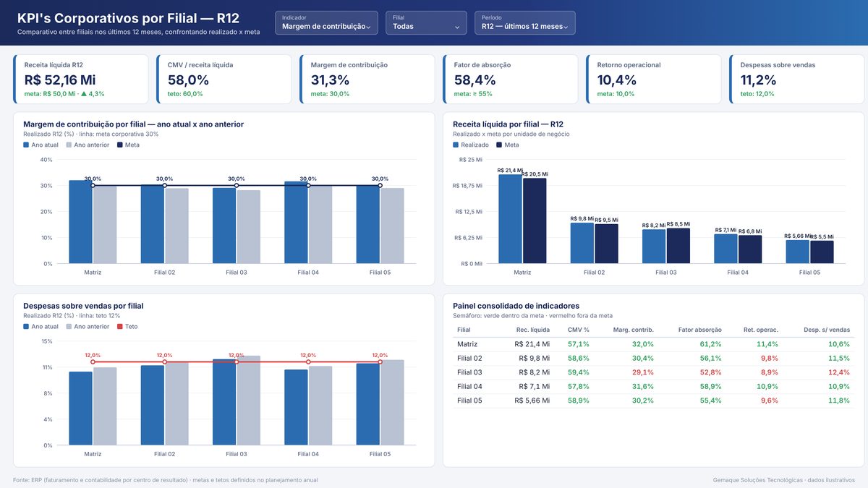The image size is (868, 488).
Task: Toggle Ano atual legend in despesas chart
Action: (41, 326)
